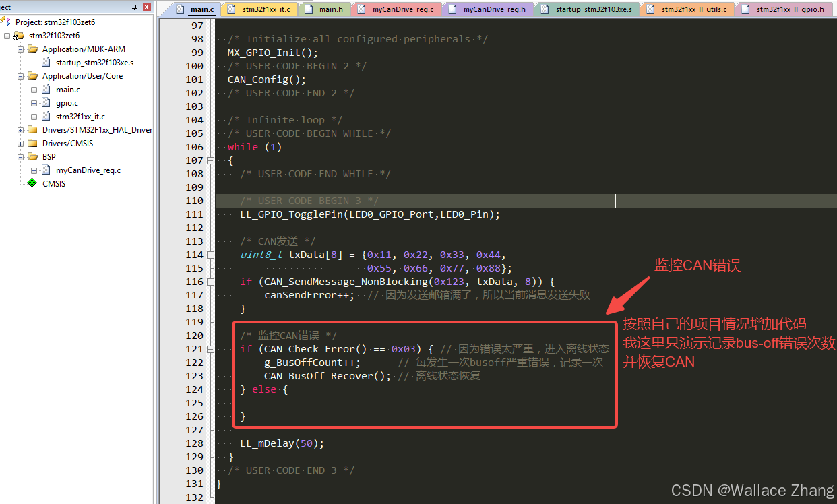Select main.c in the project tree
This screenshot has height=504, width=837.
[x=68, y=90]
